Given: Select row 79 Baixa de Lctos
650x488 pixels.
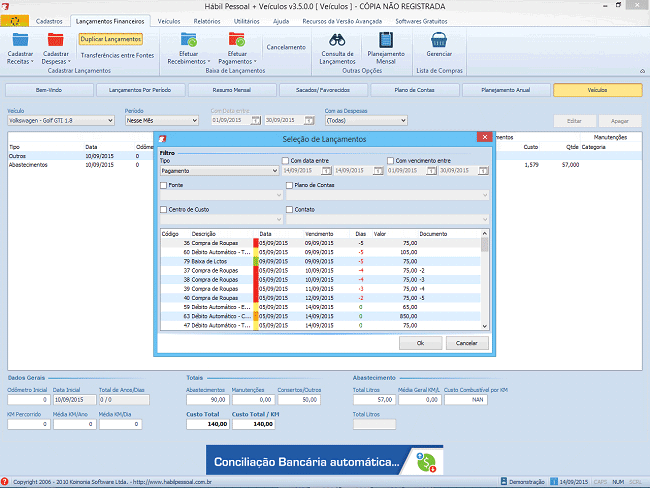Looking at the screenshot, I should coord(320,262).
